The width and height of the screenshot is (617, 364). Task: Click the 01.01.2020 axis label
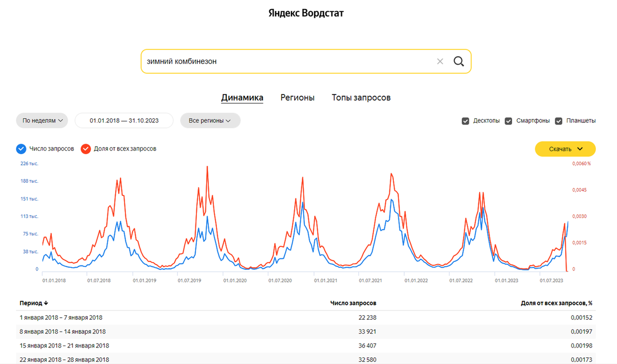(x=234, y=281)
